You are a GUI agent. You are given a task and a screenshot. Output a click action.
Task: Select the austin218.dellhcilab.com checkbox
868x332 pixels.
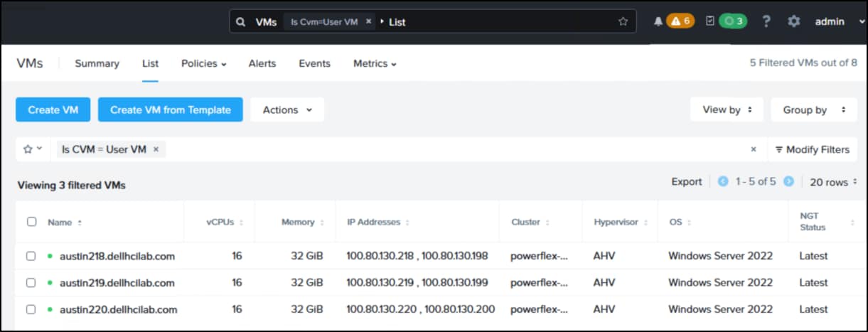point(31,256)
